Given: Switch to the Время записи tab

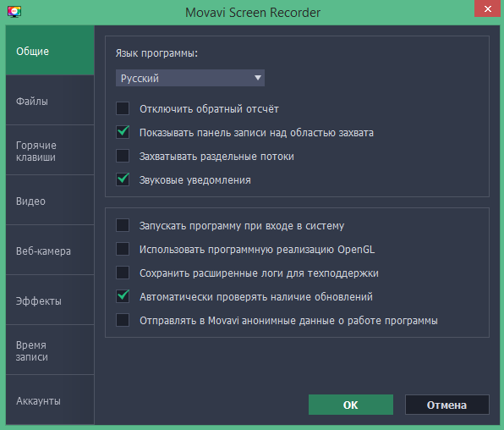Looking at the screenshot, I should [50, 350].
